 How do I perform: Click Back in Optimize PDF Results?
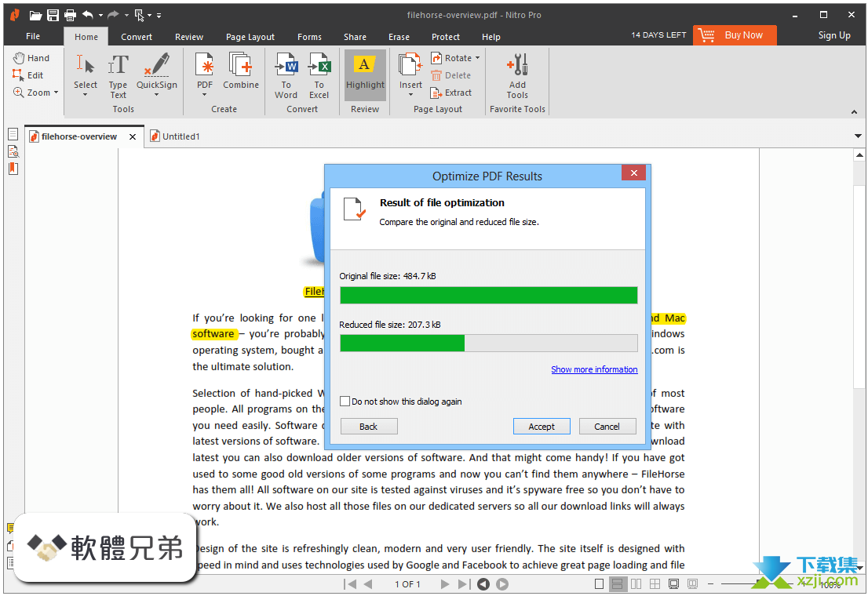pyautogui.click(x=369, y=426)
